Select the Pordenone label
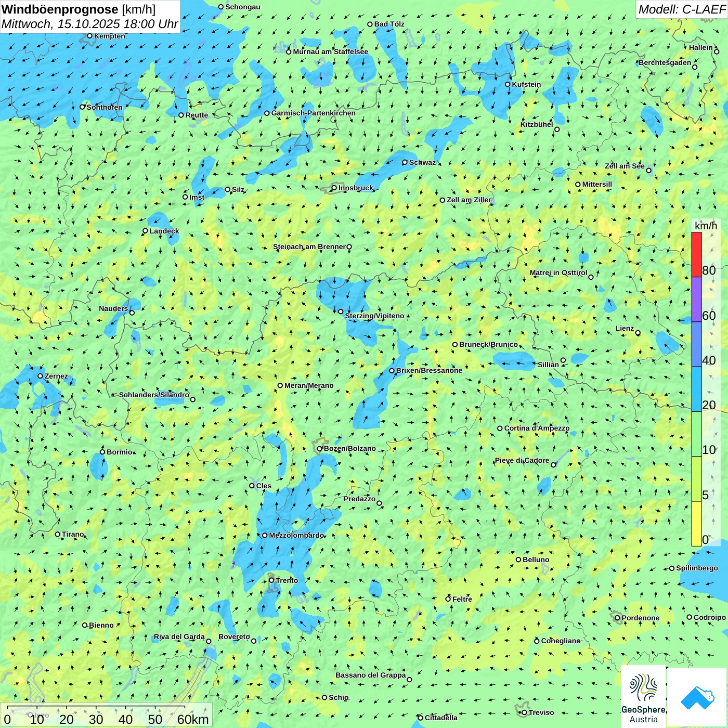Screen dimensions: 728x728 point(641,618)
